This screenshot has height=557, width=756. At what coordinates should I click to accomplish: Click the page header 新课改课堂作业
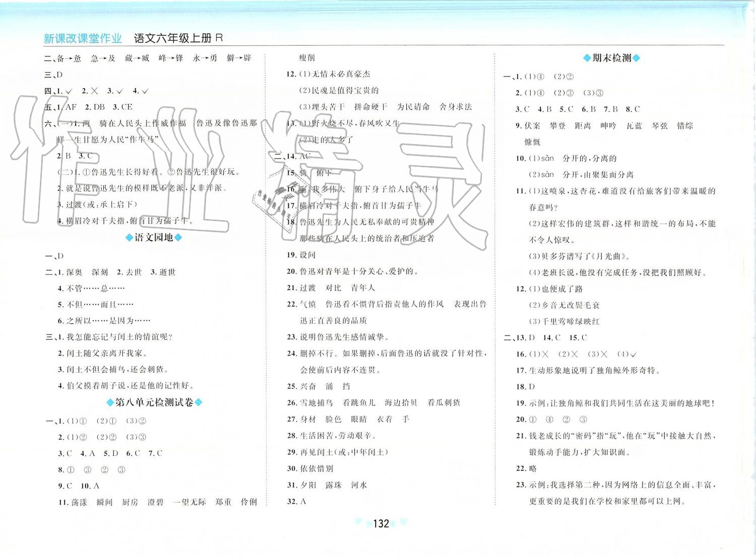(x=83, y=38)
